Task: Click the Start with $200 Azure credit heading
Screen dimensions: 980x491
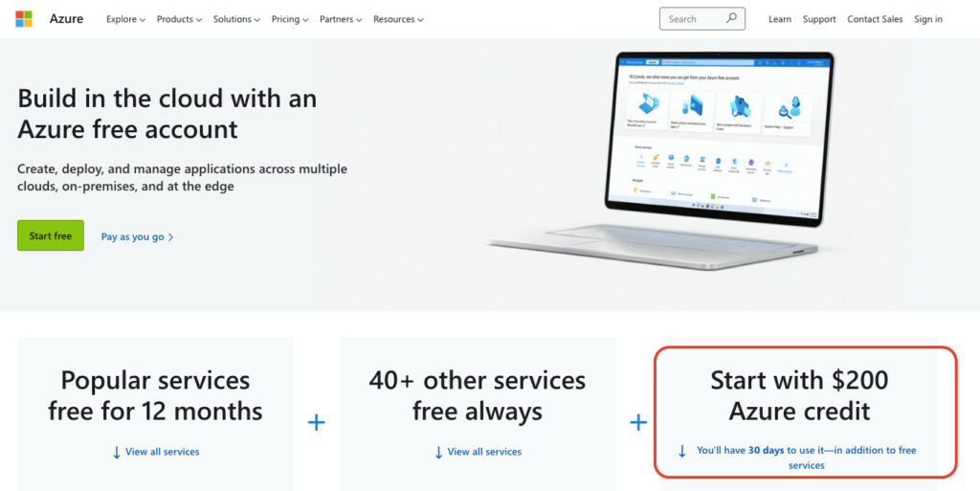Action: coord(799,395)
